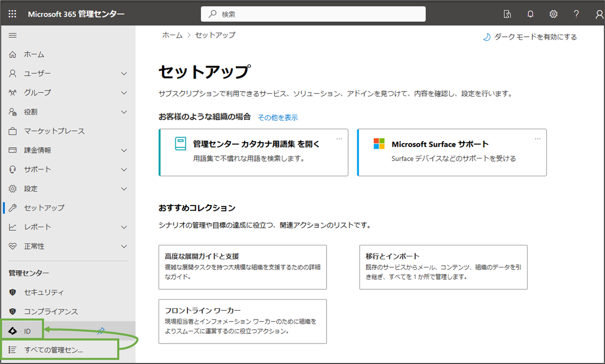Open 管理センター カタカナ用語集 を開く card
This screenshot has width=605, height=364.
pos(253,152)
